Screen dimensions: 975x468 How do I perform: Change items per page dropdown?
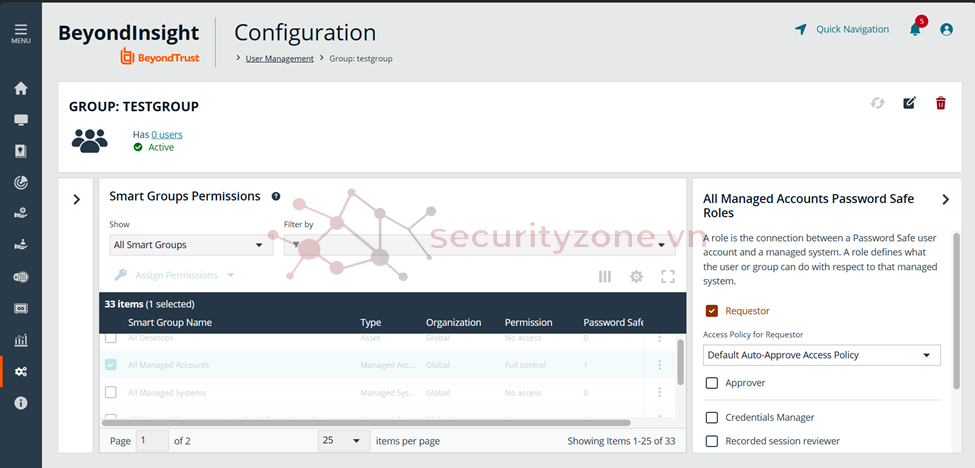click(x=343, y=440)
